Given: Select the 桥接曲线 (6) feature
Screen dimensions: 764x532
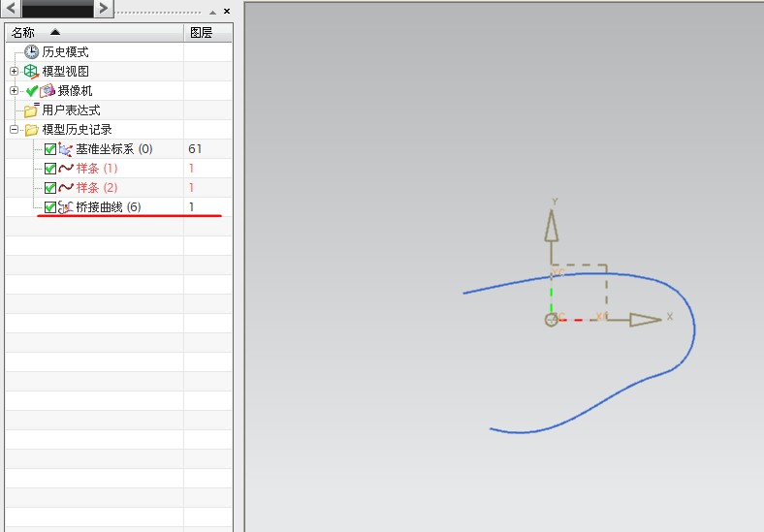Looking at the screenshot, I should pyautogui.click(x=109, y=207).
